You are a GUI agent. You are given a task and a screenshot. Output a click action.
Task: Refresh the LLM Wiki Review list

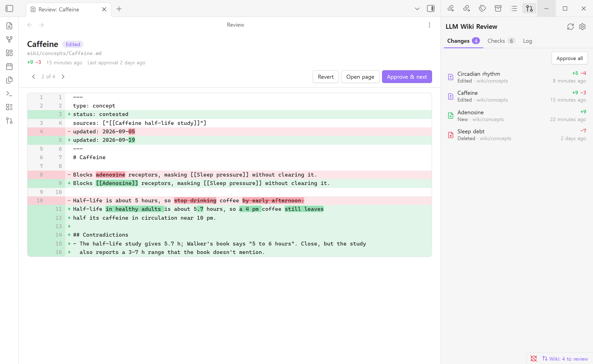tap(570, 26)
